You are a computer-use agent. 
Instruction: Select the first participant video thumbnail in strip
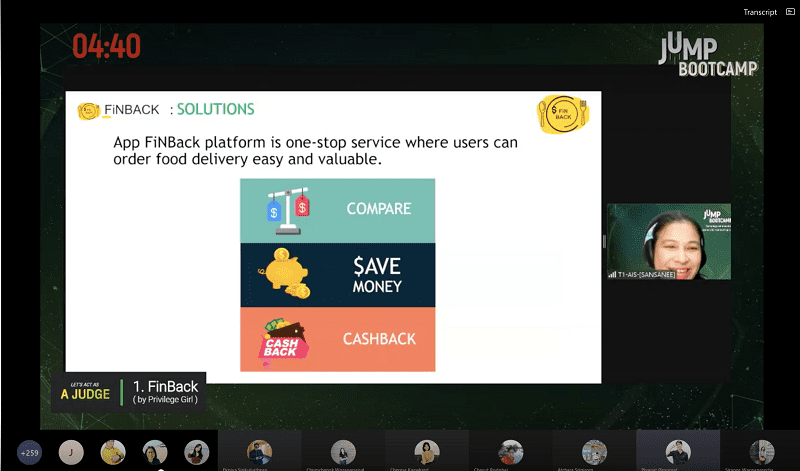pyautogui.click(x=259, y=451)
